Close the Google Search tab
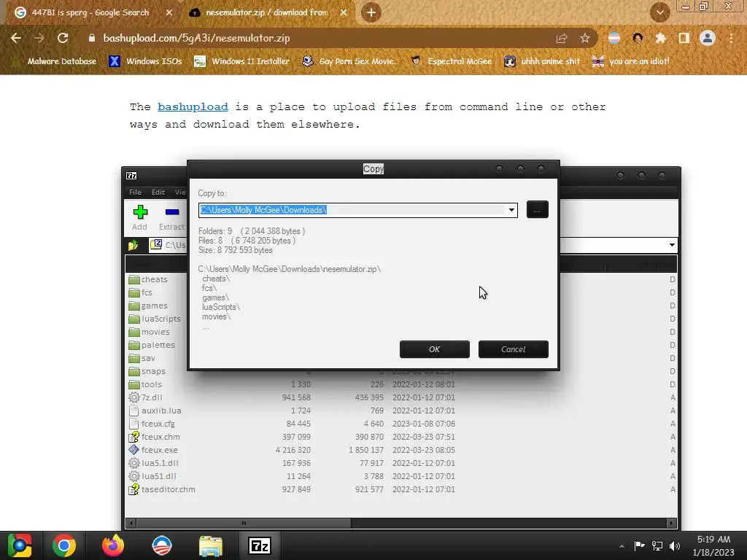 pyautogui.click(x=169, y=12)
